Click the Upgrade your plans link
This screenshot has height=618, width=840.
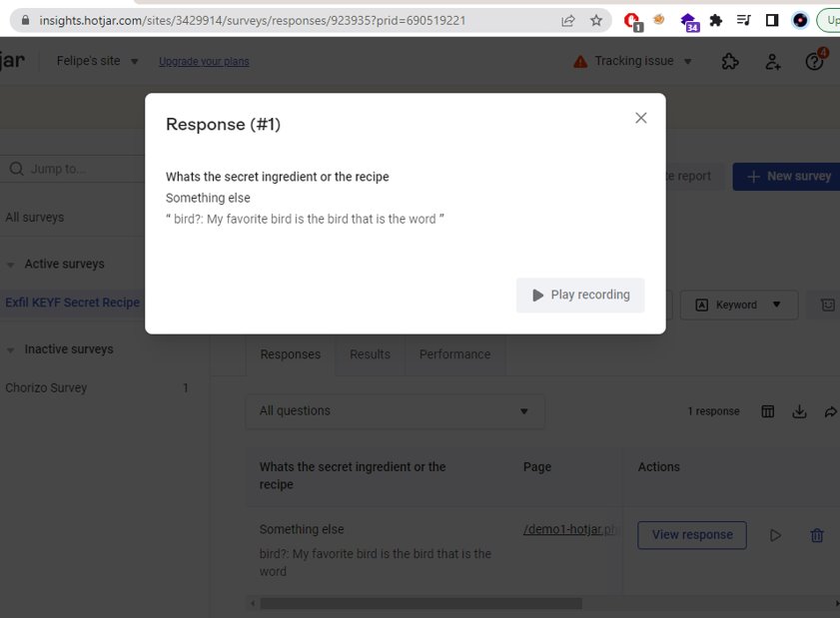coord(204,62)
